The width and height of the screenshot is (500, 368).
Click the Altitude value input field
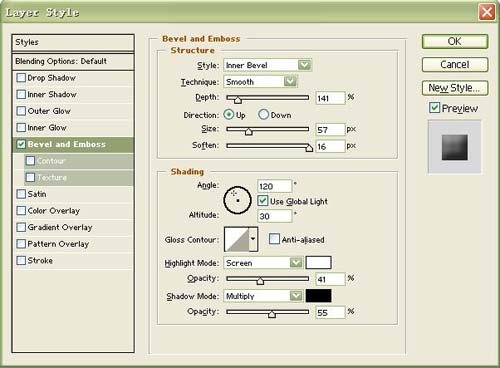point(275,216)
